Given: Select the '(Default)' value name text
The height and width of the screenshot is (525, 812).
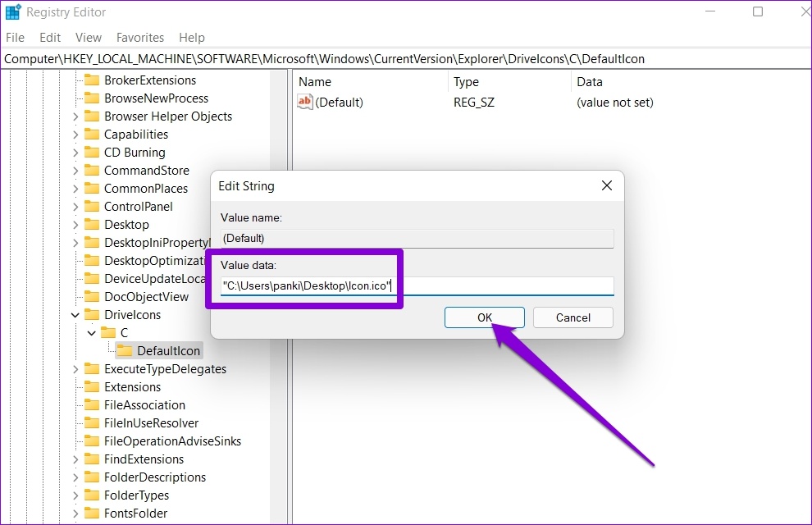Looking at the screenshot, I should pos(340,102).
